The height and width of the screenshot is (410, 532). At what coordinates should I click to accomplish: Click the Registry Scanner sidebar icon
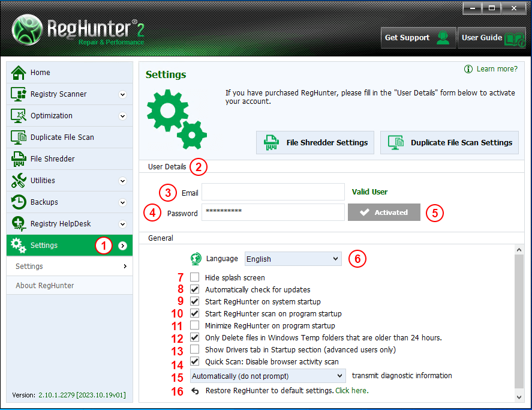click(x=19, y=94)
